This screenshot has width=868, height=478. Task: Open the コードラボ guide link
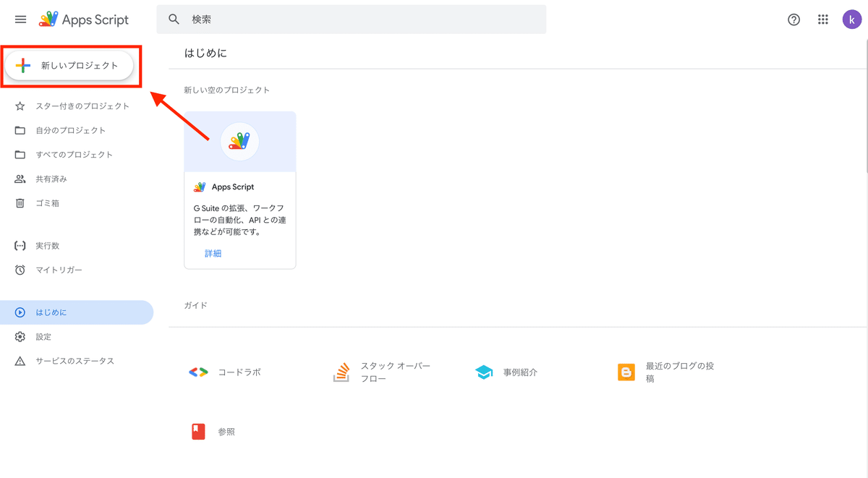(239, 372)
